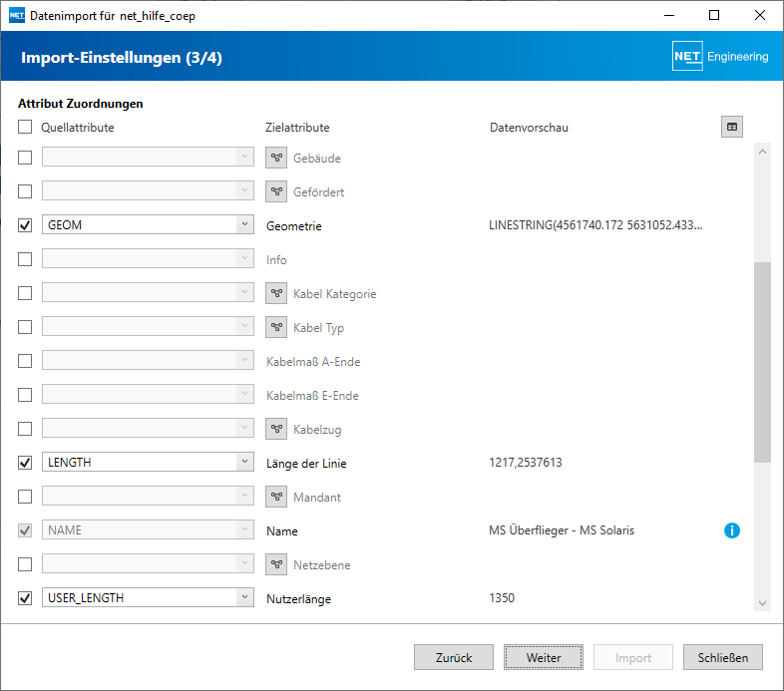This screenshot has width=784, height=691.
Task: Open the data preview table icon
Action: pyautogui.click(x=732, y=127)
